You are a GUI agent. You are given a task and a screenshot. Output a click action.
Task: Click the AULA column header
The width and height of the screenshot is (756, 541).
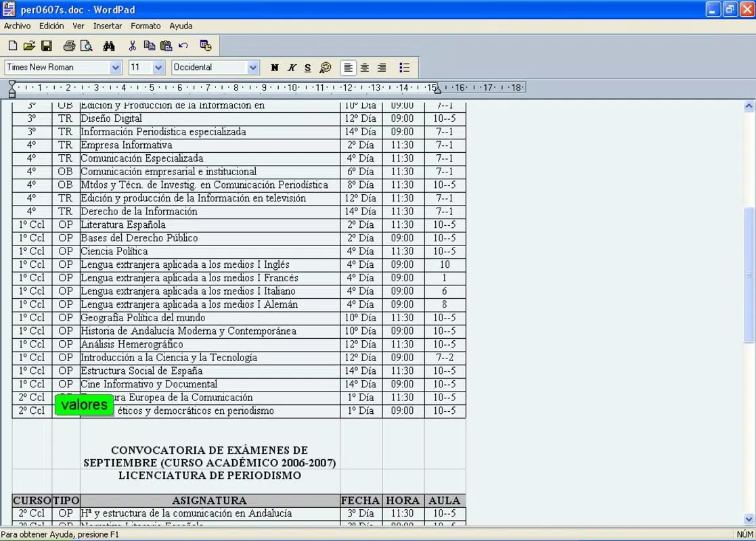pos(445,500)
